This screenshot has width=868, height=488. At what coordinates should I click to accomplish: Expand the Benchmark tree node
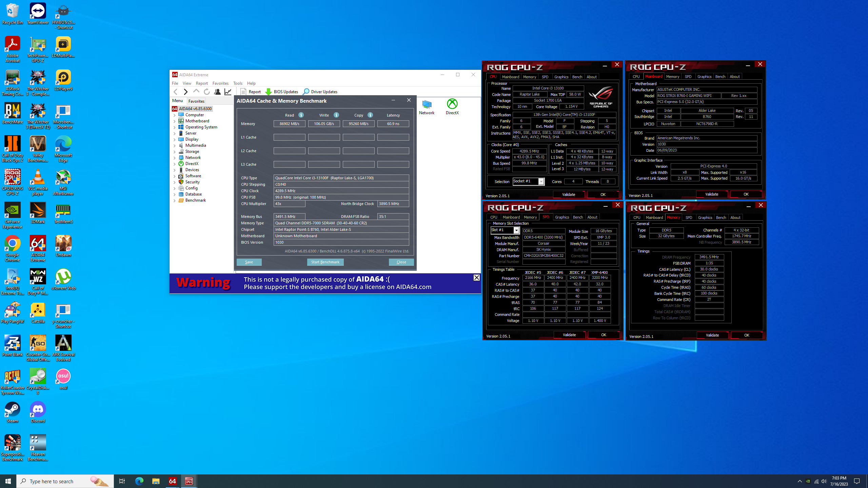175,201
